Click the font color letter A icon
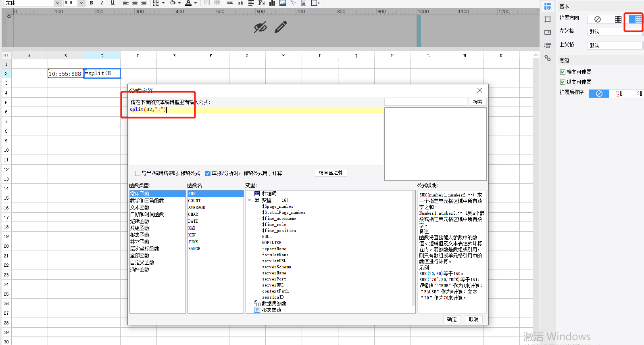The height and width of the screenshot is (345, 644). pyautogui.click(x=188, y=3)
